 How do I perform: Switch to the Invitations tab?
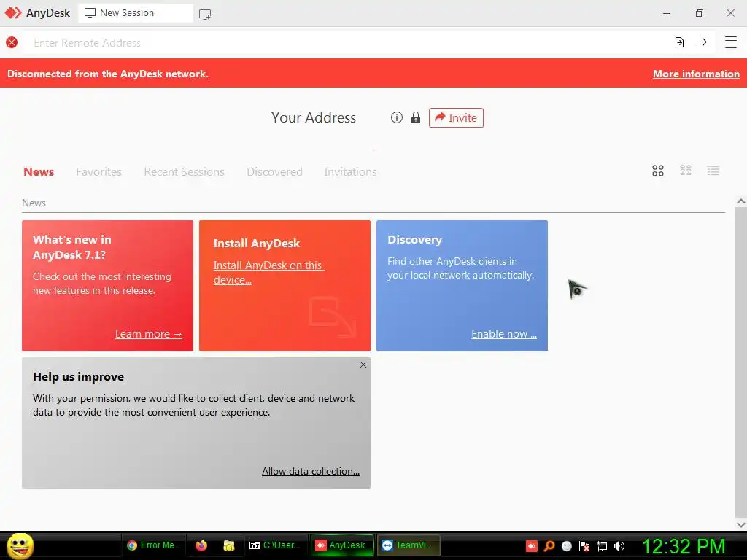(x=350, y=172)
